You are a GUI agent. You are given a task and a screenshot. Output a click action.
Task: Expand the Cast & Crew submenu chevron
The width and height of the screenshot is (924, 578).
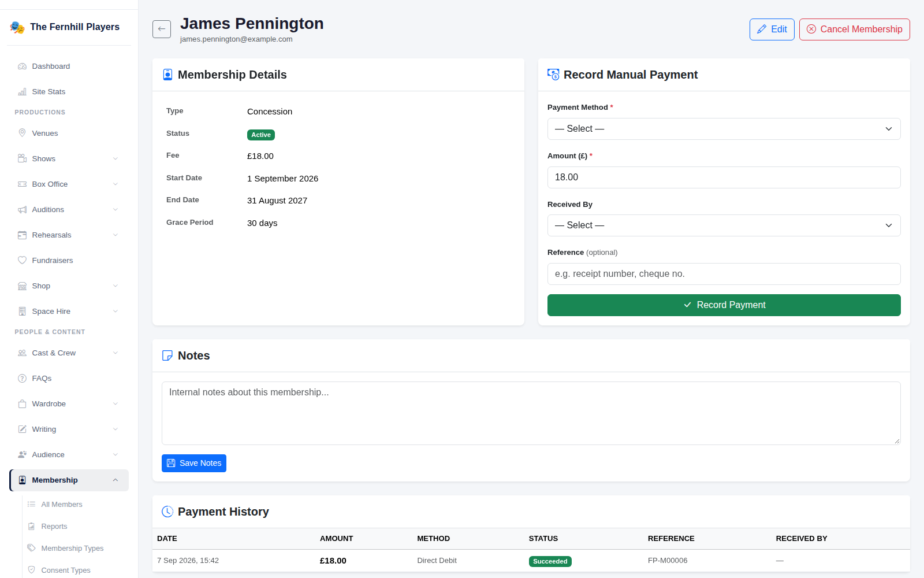(x=115, y=353)
